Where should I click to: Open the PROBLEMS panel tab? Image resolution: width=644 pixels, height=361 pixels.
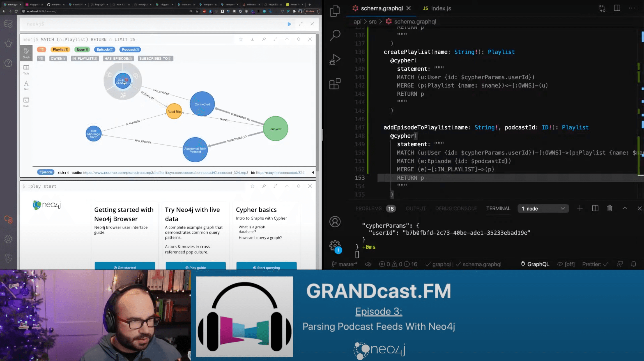coord(369,209)
